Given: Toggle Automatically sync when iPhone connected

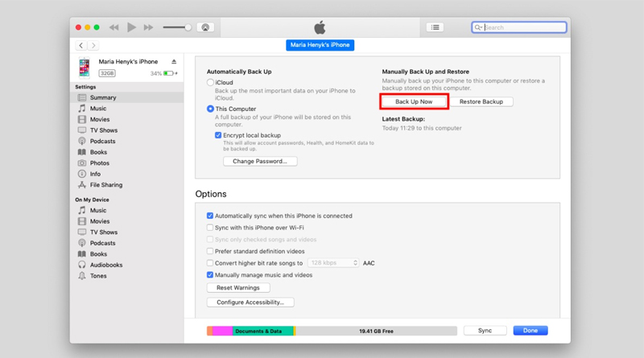Looking at the screenshot, I should coord(210,216).
